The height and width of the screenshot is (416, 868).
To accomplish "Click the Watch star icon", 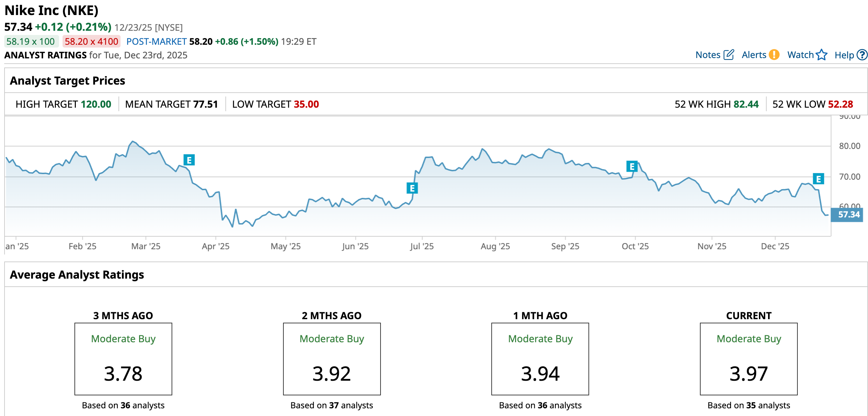I will pos(822,55).
